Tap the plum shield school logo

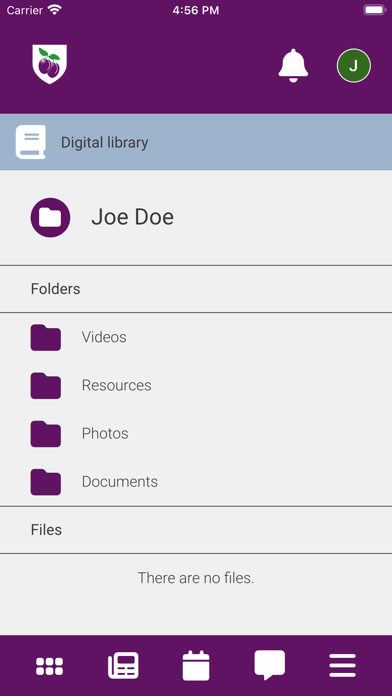[50, 64]
